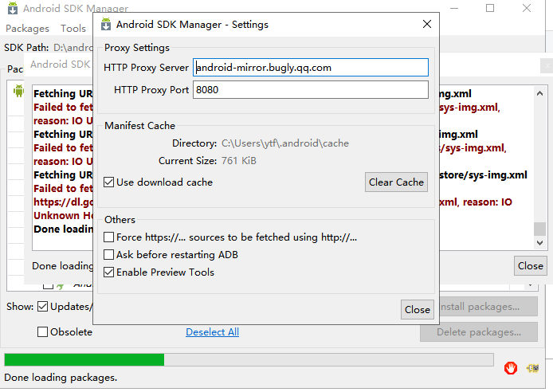Image resolution: width=553 pixels, height=392 pixels.
Task: Click the HTTP Proxy Server field
Action: [x=311, y=68]
